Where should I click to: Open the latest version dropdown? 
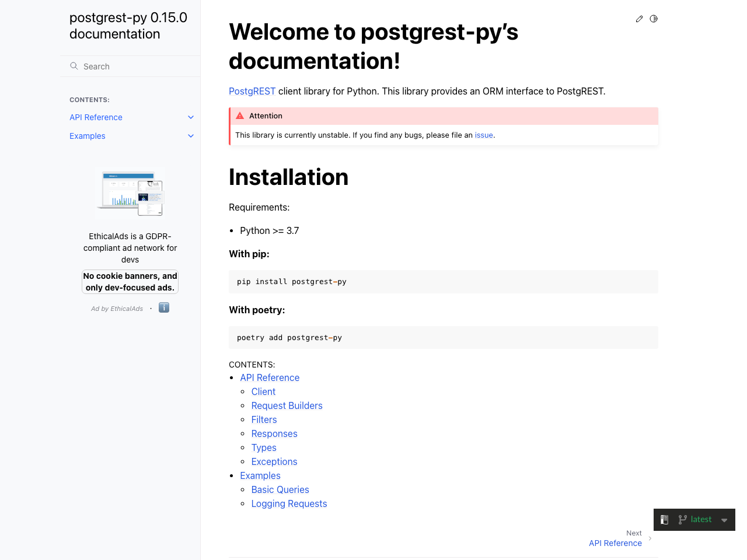(x=724, y=520)
